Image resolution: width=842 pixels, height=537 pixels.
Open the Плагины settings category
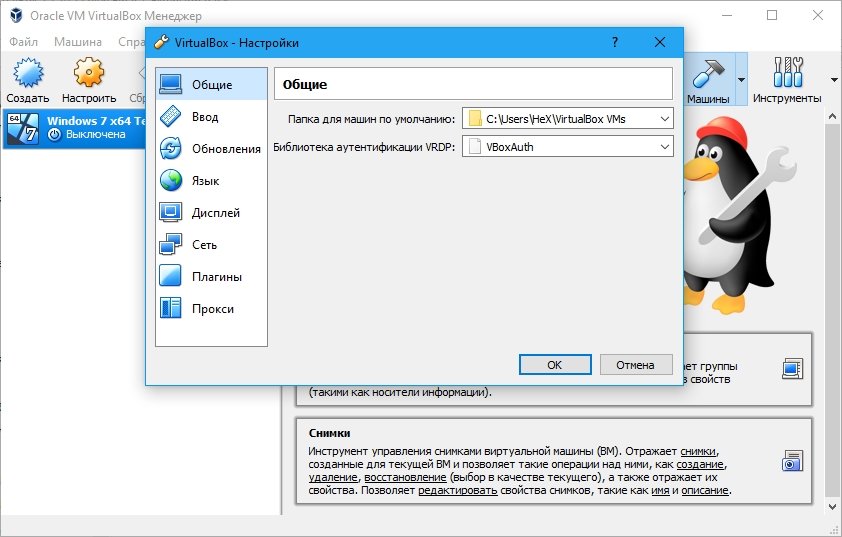click(211, 277)
